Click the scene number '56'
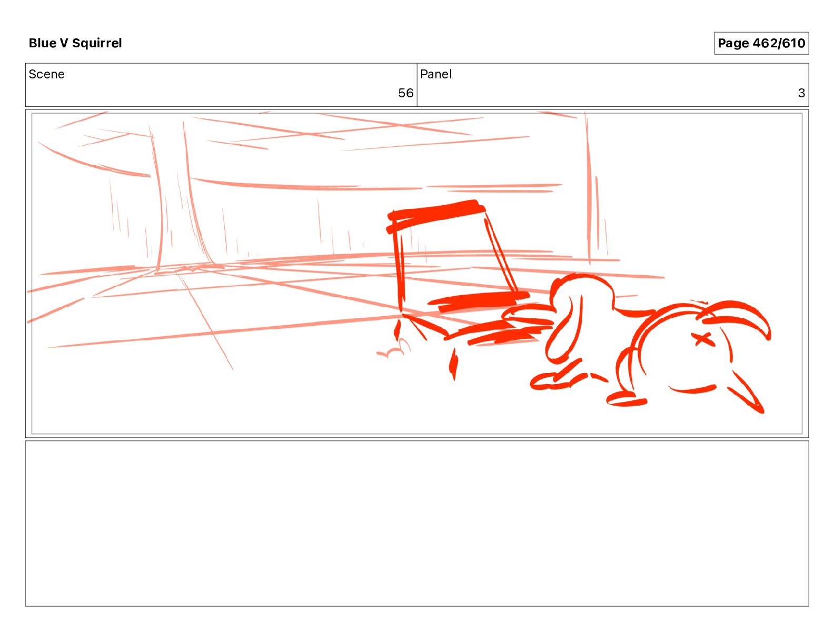Image resolution: width=834 pixels, height=644 pixels. [x=405, y=93]
